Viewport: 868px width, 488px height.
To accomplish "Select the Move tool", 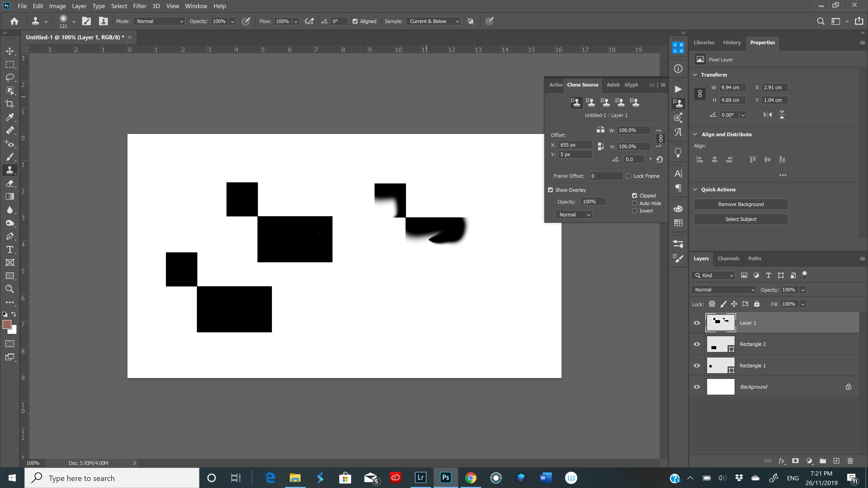I will [x=10, y=51].
